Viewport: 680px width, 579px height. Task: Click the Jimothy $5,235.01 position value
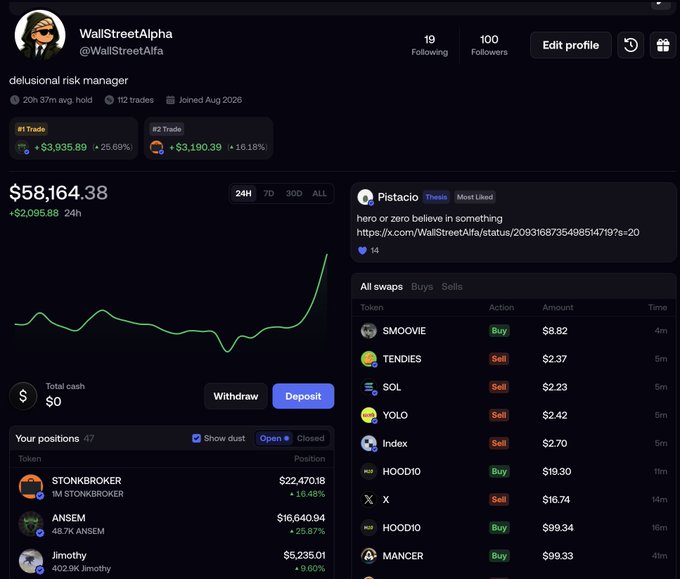click(304, 555)
